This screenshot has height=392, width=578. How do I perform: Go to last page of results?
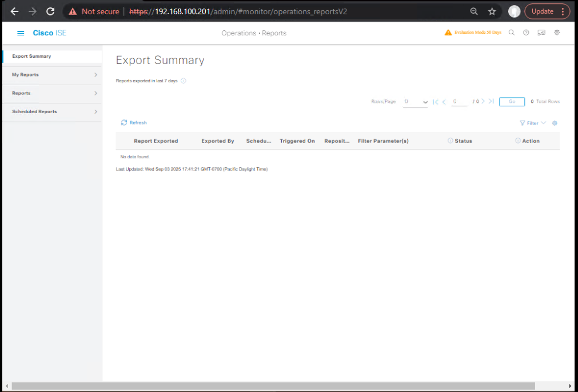491,102
